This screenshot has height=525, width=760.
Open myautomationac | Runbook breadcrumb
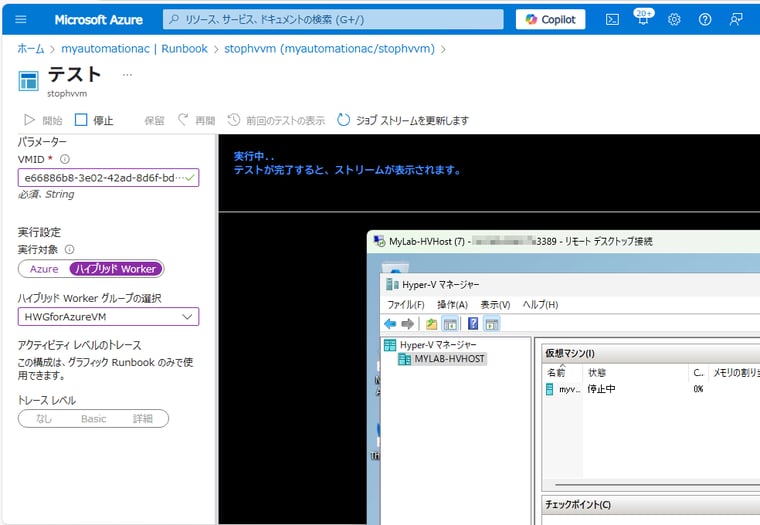coord(134,48)
